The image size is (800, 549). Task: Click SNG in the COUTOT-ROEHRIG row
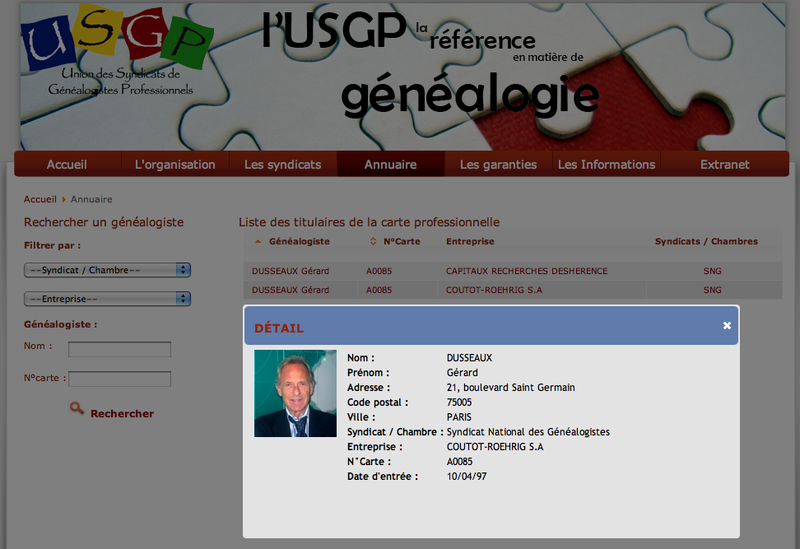712,290
